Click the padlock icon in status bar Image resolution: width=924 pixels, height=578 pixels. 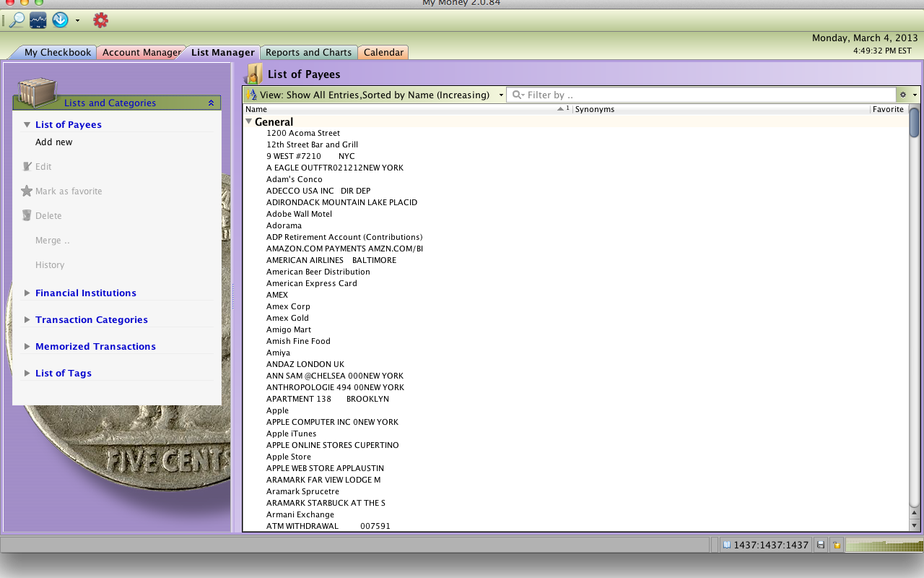coord(837,545)
